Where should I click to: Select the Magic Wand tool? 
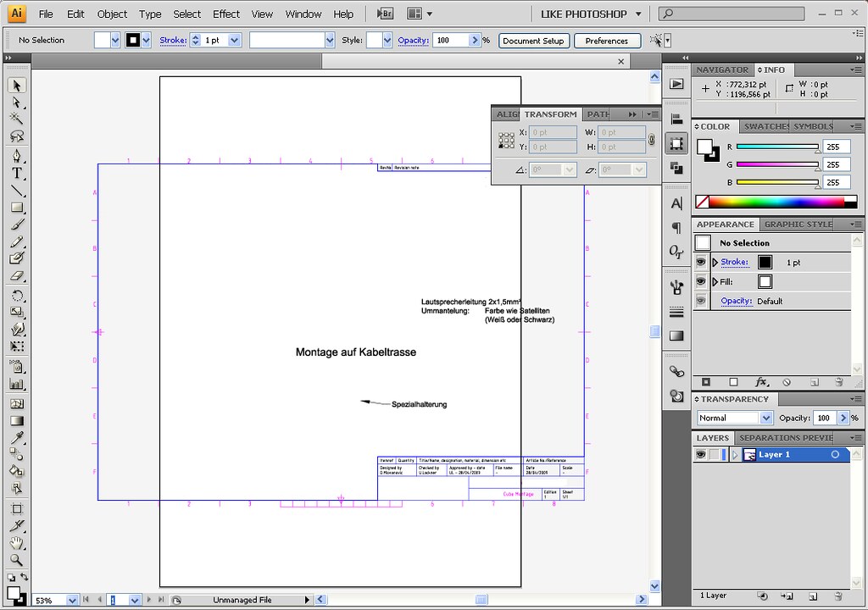tap(16, 119)
